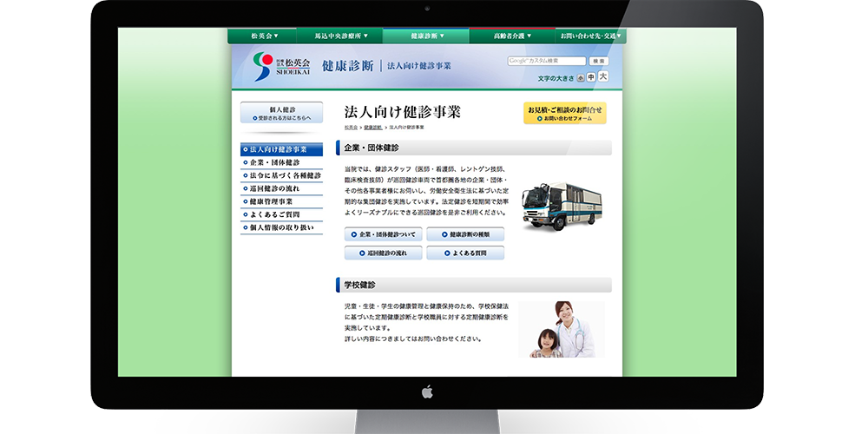Screen dimensions: 868x434
Task: Open the 馬込中央診療所 dropdown menu
Action: (x=340, y=36)
